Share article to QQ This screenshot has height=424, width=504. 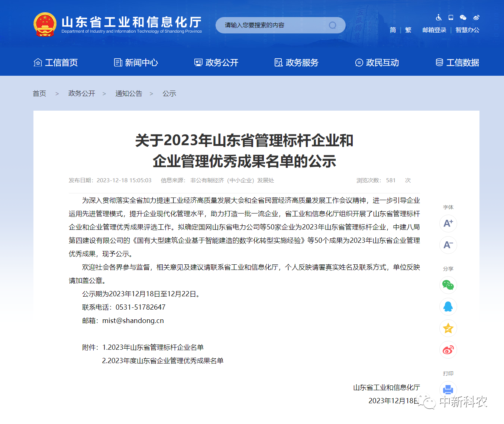tap(448, 307)
